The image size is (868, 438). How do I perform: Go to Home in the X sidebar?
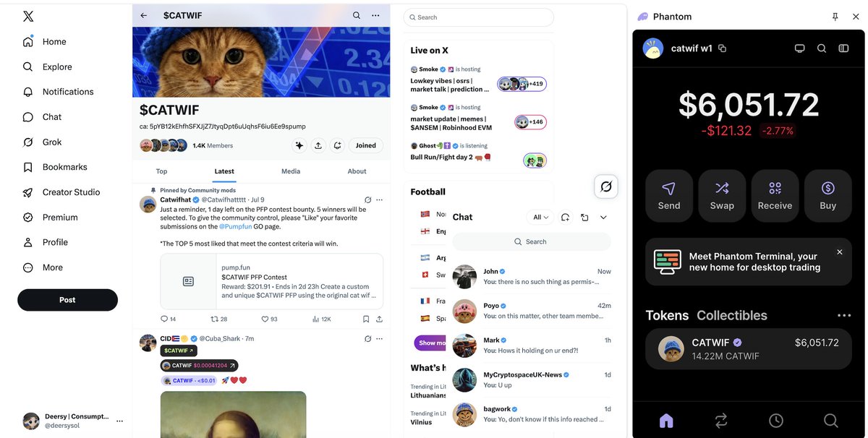click(44, 42)
